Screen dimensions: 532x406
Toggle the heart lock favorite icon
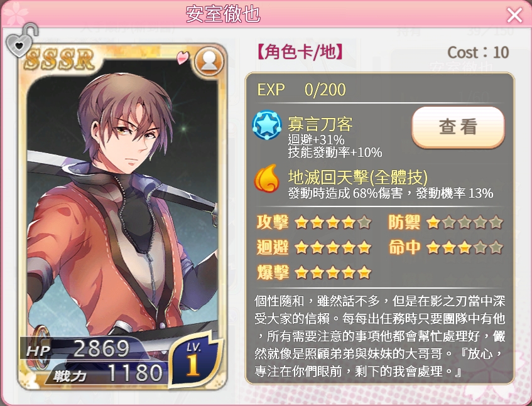coord(21,40)
